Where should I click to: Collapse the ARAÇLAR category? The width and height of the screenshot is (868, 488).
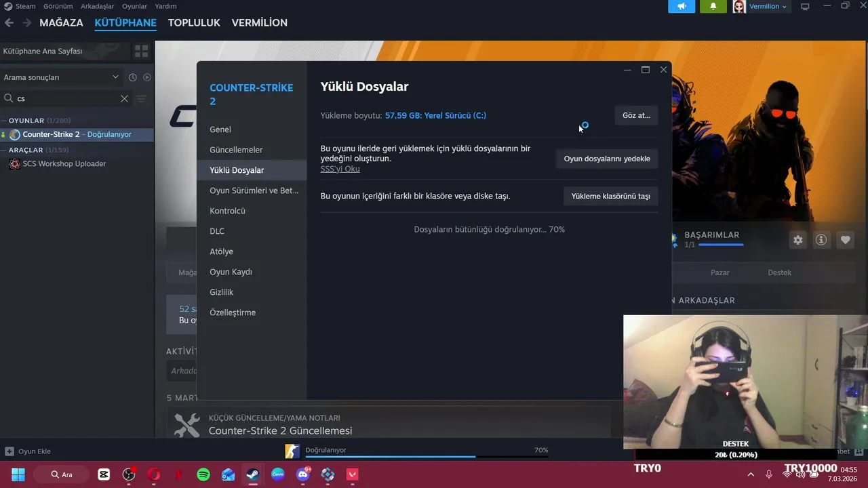(4, 150)
